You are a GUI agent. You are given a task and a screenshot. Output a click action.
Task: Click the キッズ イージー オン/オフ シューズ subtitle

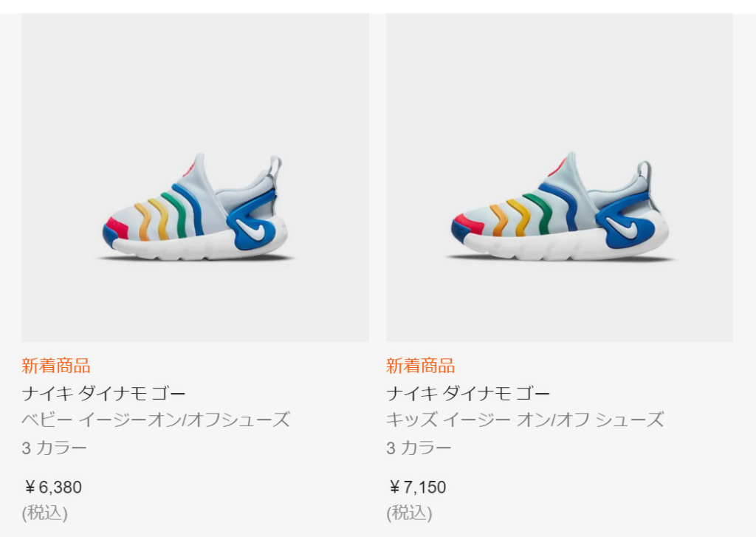[525, 420]
